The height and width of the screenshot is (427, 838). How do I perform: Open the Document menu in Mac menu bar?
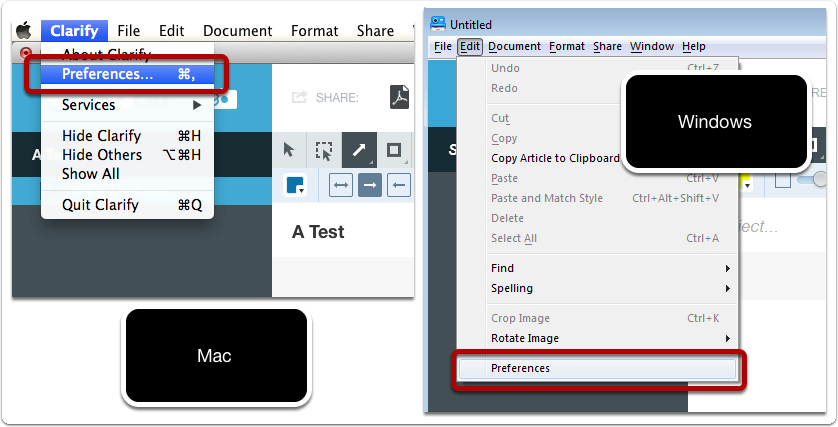pyautogui.click(x=238, y=30)
